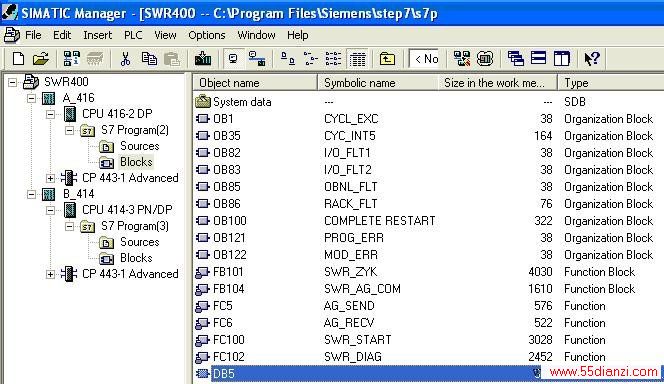Screen dimensions: 664x384
Task: Collapse the CPU 416-2 DP node
Action: click(50, 114)
